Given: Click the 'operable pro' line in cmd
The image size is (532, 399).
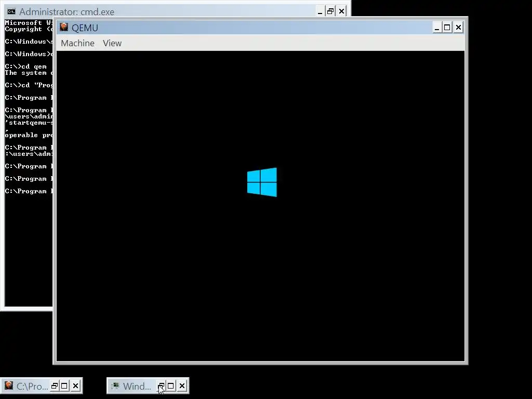Looking at the screenshot, I should pos(29,135).
